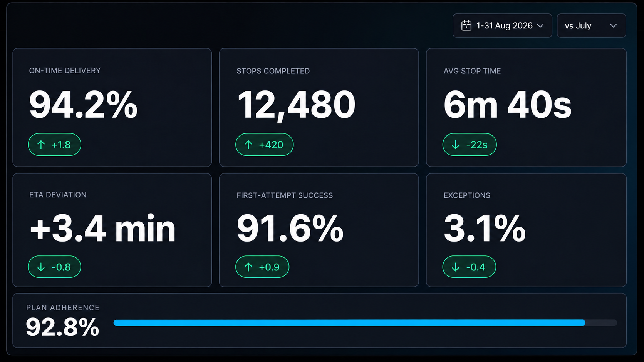Click the -0.8 change value
The height and width of the screenshot is (362, 644).
[x=61, y=267]
